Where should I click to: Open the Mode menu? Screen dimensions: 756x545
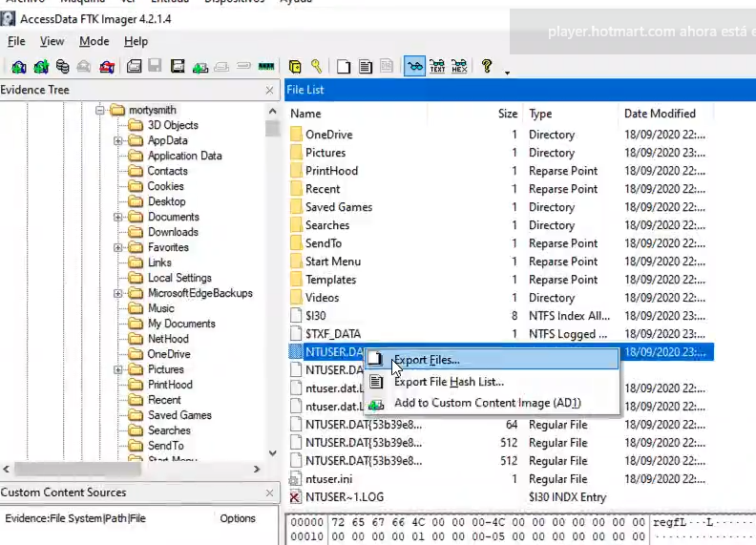click(x=94, y=41)
